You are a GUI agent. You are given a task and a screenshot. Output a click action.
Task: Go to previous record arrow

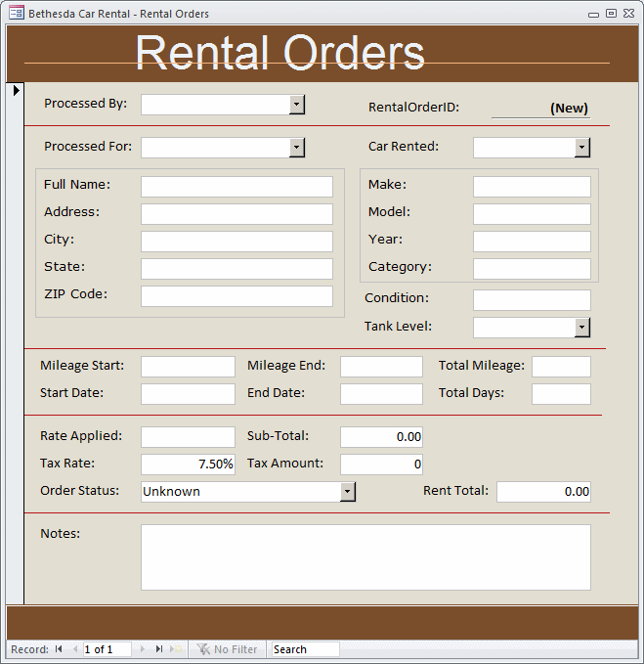coord(75,649)
